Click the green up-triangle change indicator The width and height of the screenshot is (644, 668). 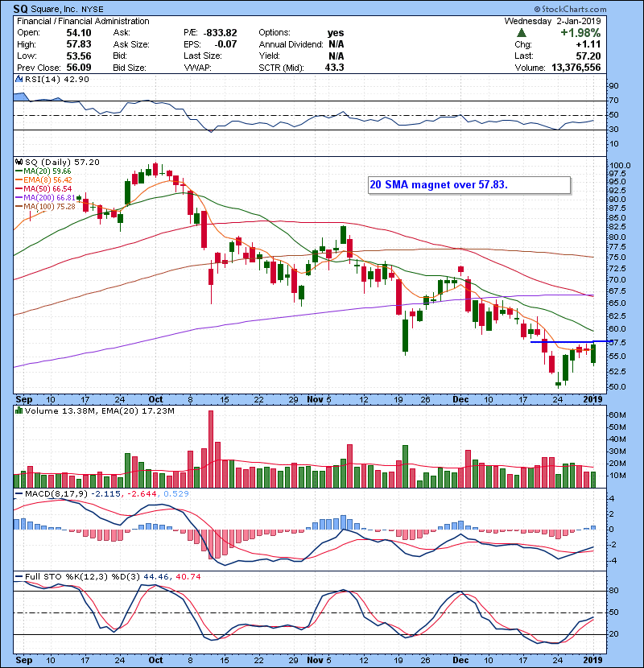tap(522, 33)
